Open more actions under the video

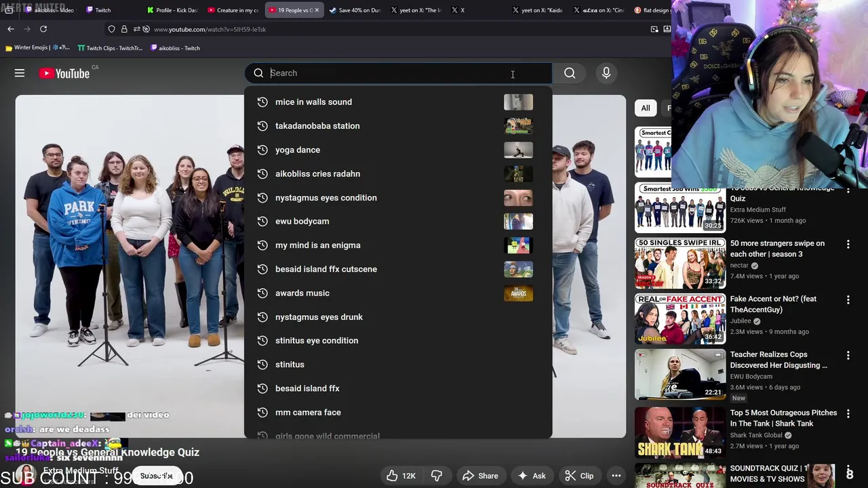616,476
